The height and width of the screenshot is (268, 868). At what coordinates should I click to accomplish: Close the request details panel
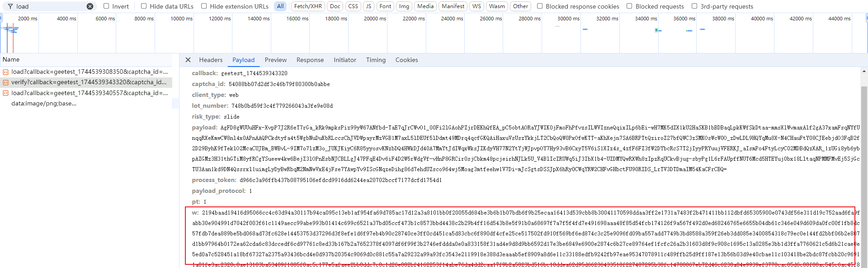pos(188,60)
